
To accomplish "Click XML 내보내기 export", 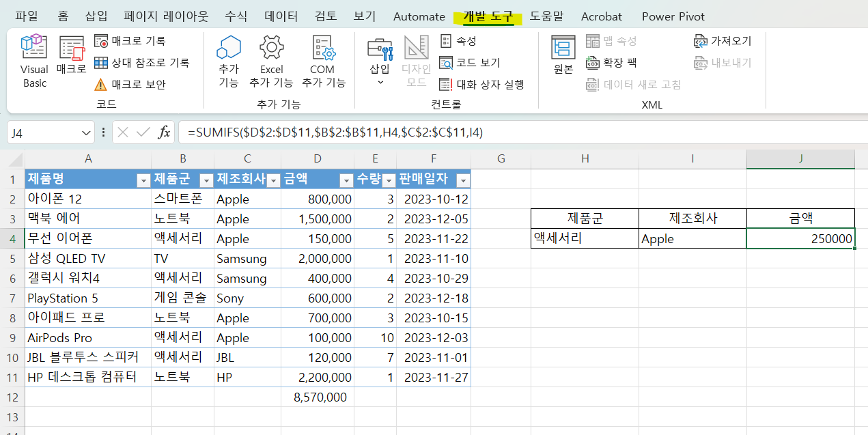I will pos(723,63).
